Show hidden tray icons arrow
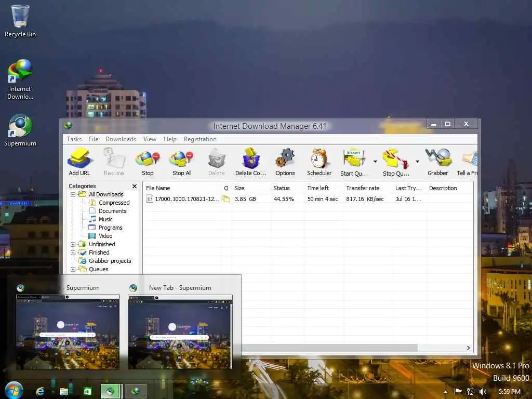Viewport: 532px width, 399px height. [445, 392]
